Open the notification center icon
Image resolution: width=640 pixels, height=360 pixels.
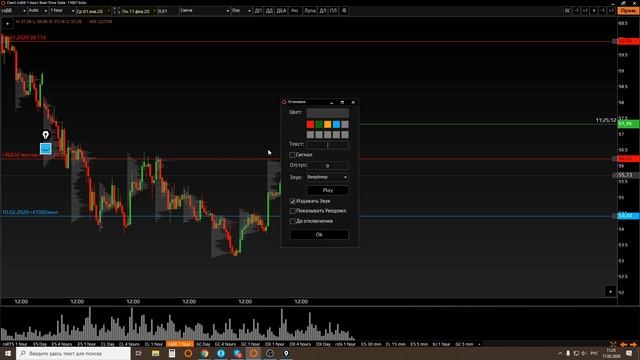click(x=629, y=353)
